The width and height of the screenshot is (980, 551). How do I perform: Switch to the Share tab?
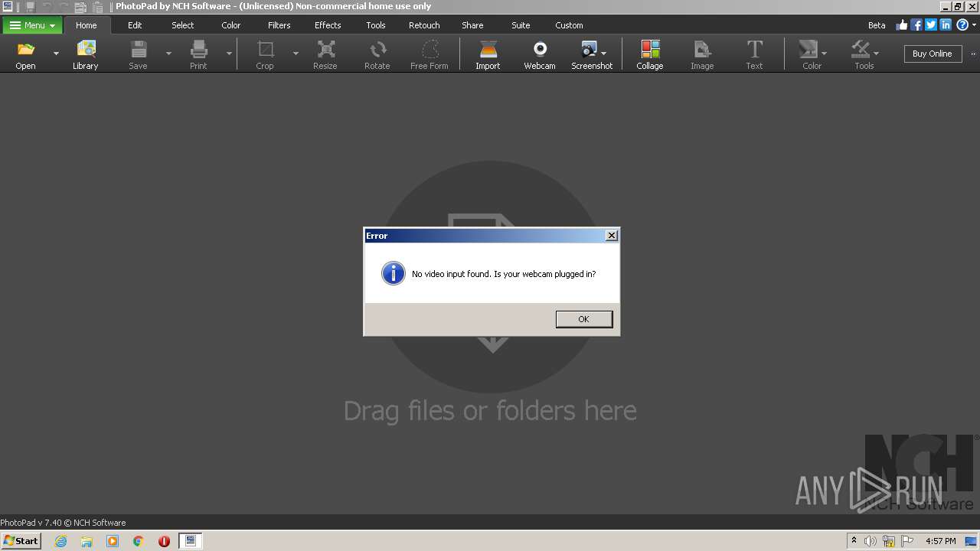pos(472,25)
